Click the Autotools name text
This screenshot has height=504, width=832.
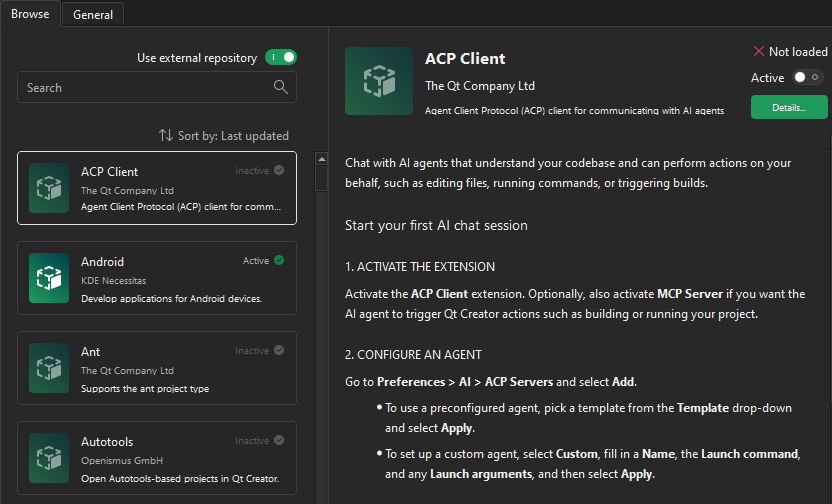[x=107, y=442]
